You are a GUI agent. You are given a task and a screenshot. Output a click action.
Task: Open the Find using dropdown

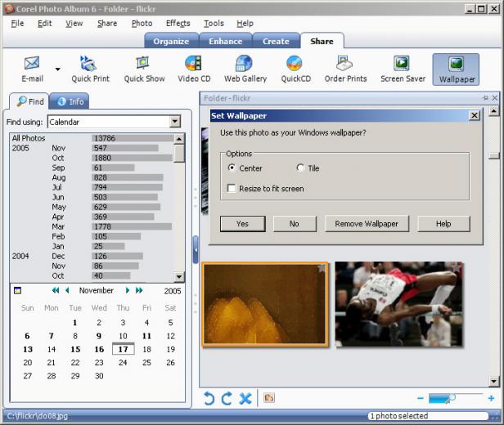point(175,122)
